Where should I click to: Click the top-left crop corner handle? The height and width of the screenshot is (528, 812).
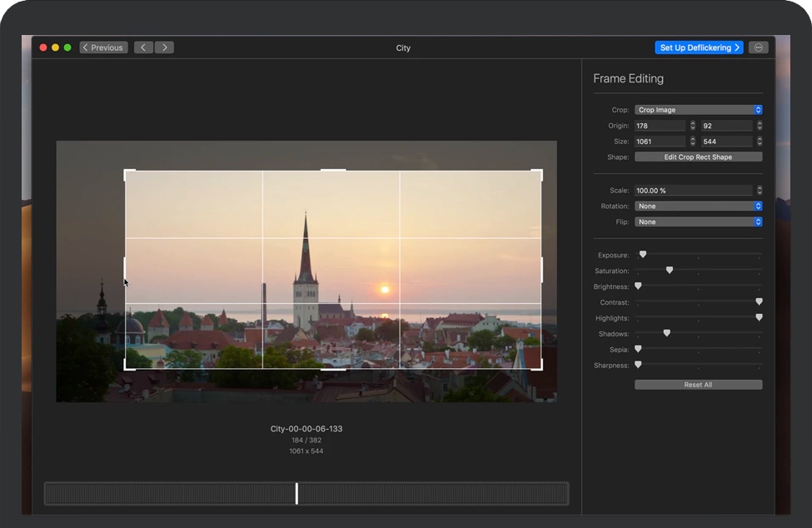[x=126, y=172]
